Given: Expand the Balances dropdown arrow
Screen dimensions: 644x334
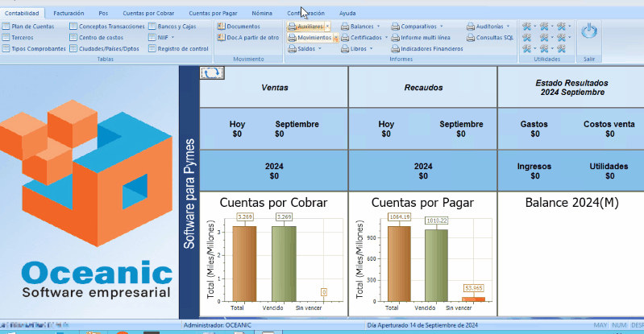Looking at the screenshot, I should (x=378, y=27).
